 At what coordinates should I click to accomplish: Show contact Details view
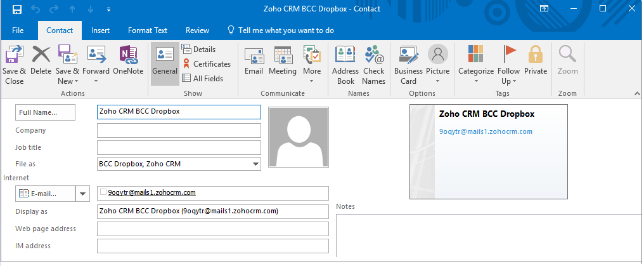coord(199,49)
